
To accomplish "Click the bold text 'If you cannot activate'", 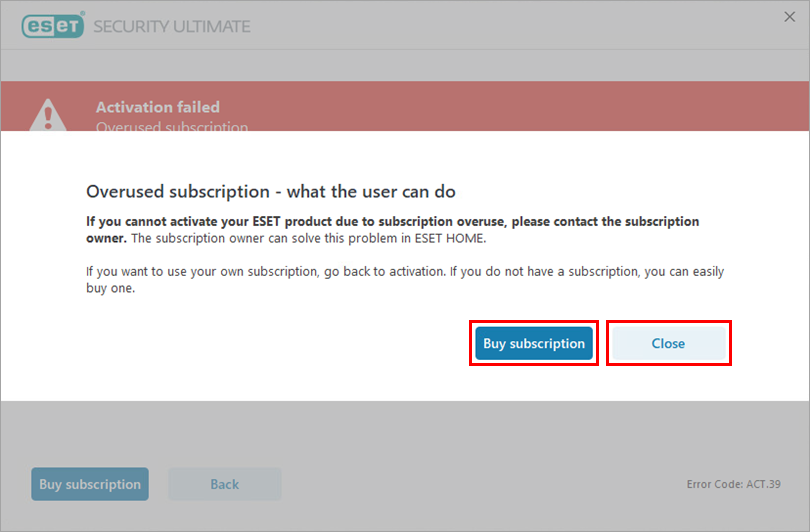I will 393,229.
